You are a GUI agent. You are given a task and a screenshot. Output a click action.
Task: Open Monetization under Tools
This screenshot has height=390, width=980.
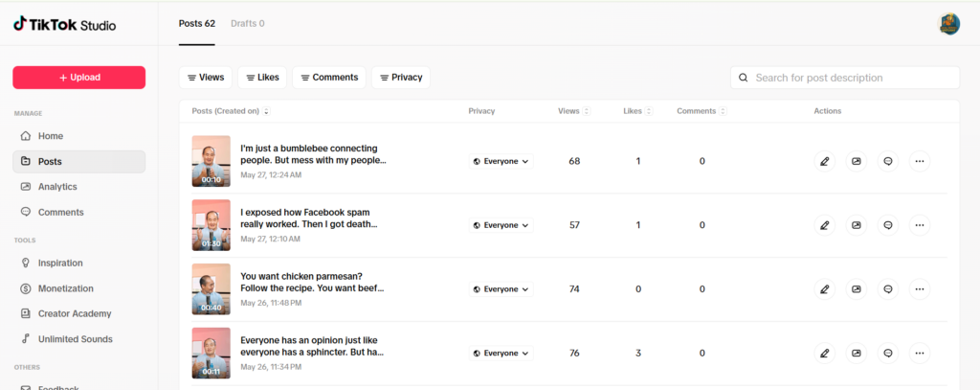coord(78,288)
